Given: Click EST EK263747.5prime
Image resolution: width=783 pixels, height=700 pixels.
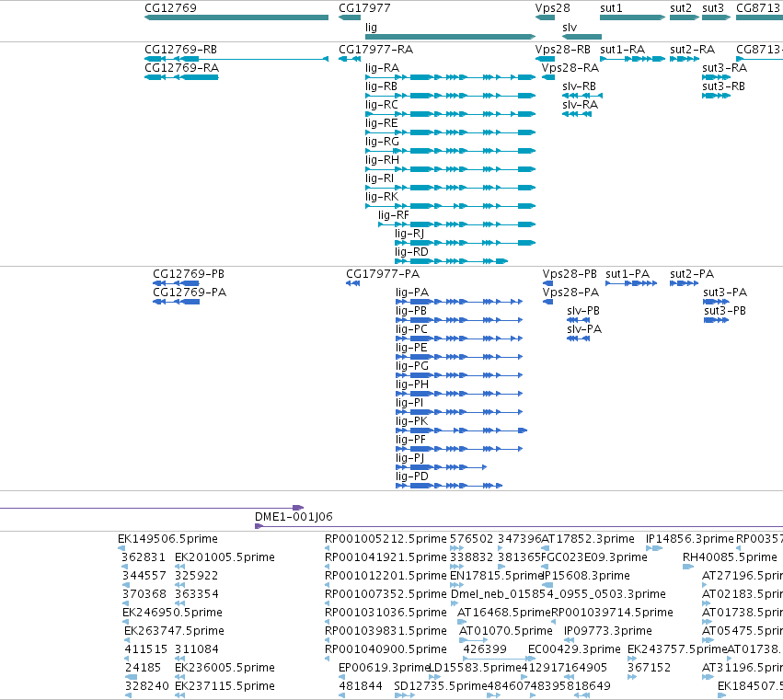Looking at the screenshot, I should [x=174, y=631].
